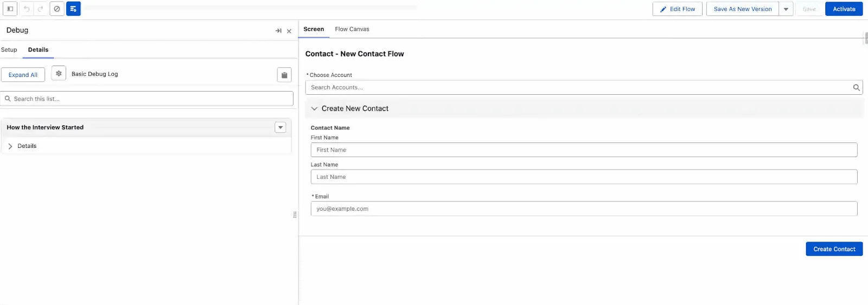This screenshot has height=305, width=868.
Task: Collapse the Create New Contact section
Action: 314,108
